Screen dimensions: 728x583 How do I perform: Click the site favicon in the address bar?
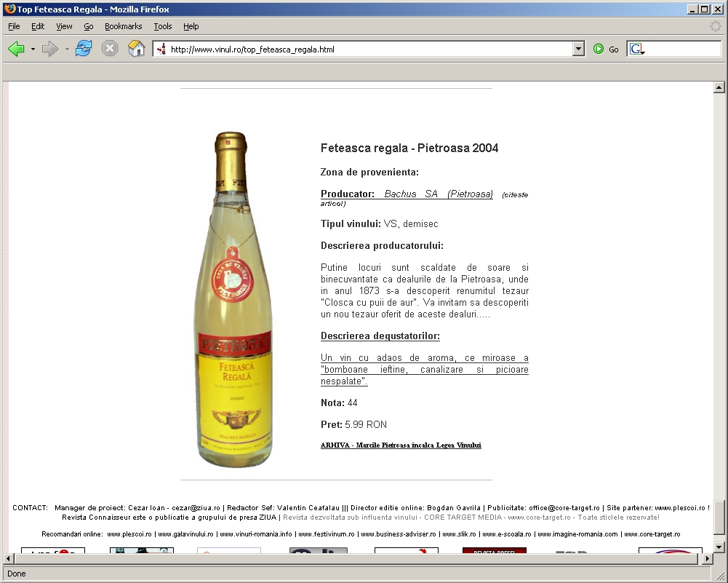[161, 49]
